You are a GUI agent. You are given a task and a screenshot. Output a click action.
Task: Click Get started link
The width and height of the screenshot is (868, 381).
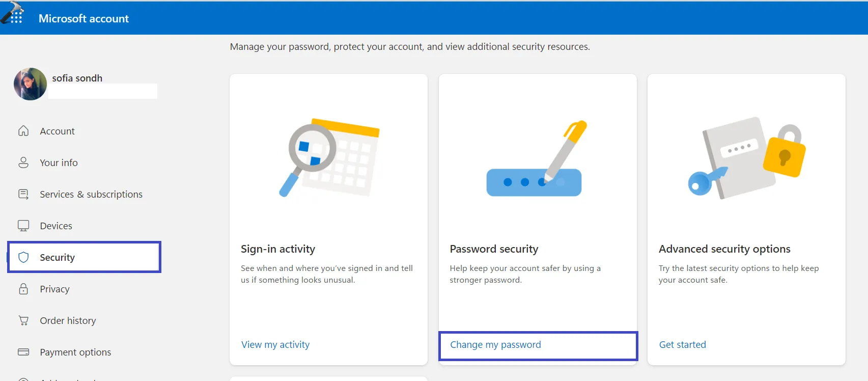click(x=682, y=345)
